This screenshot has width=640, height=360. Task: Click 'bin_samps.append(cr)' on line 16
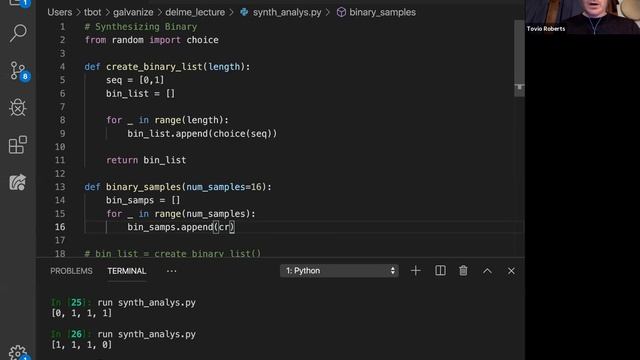pos(181,227)
